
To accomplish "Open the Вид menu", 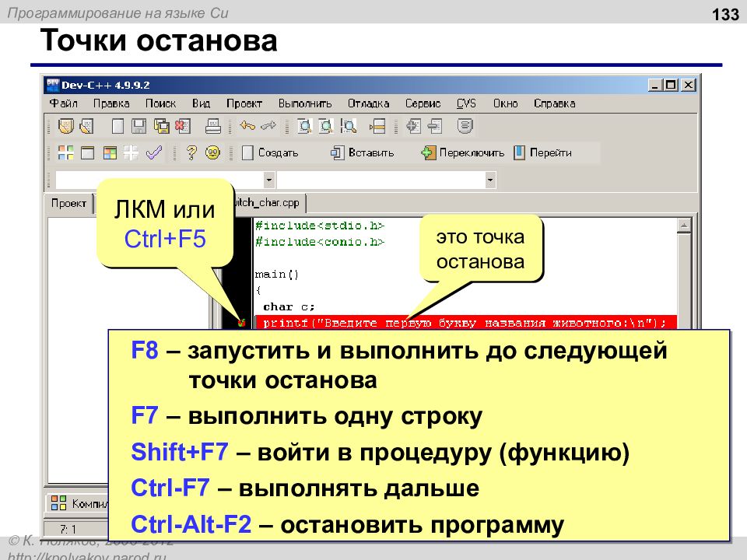I will click(201, 103).
